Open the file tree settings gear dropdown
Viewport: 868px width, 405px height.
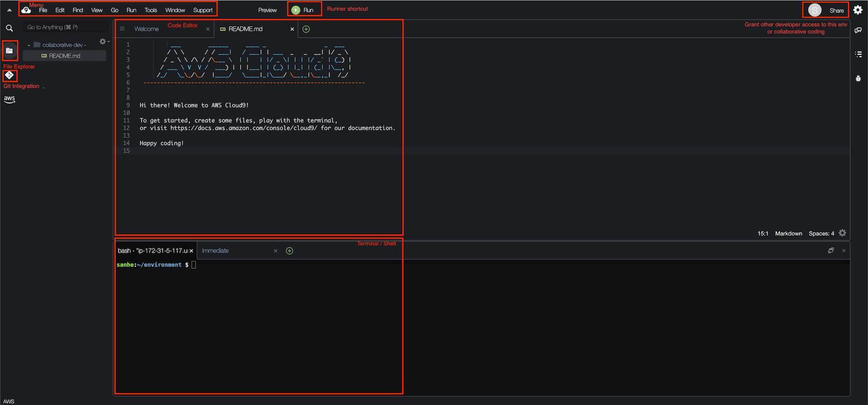pyautogui.click(x=104, y=42)
